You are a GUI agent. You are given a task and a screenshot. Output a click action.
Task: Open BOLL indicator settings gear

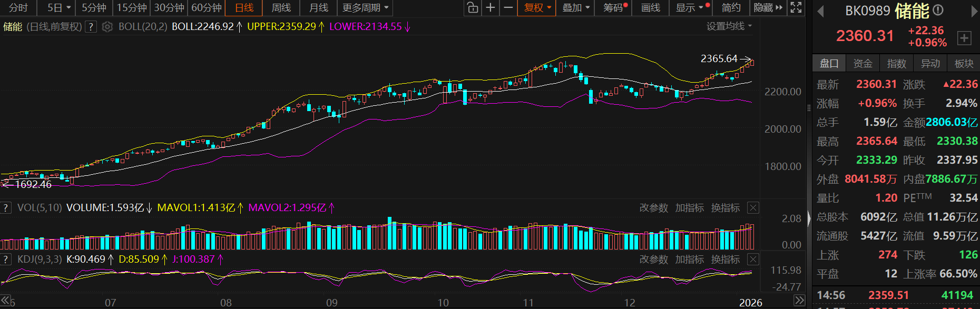[107, 27]
